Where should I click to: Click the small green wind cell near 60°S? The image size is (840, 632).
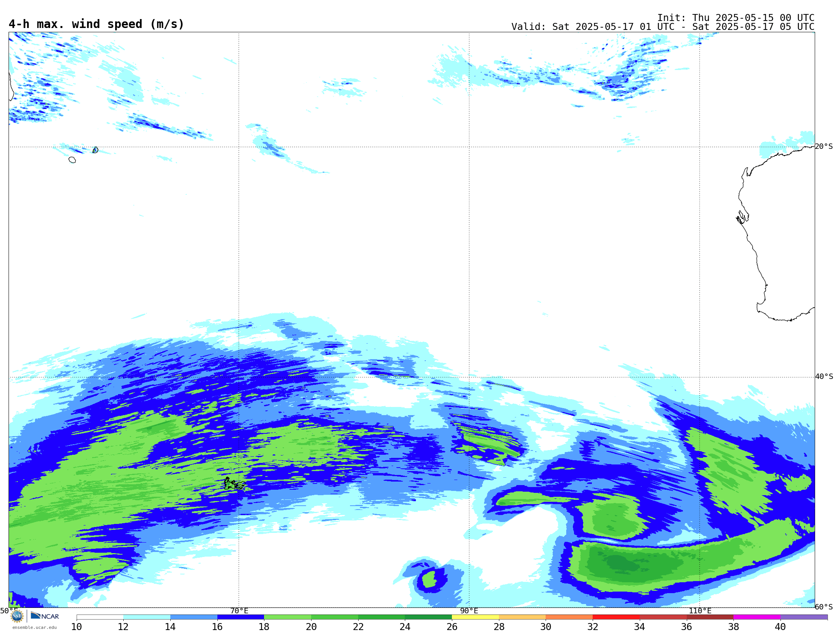pyautogui.click(x=429, y=579)
